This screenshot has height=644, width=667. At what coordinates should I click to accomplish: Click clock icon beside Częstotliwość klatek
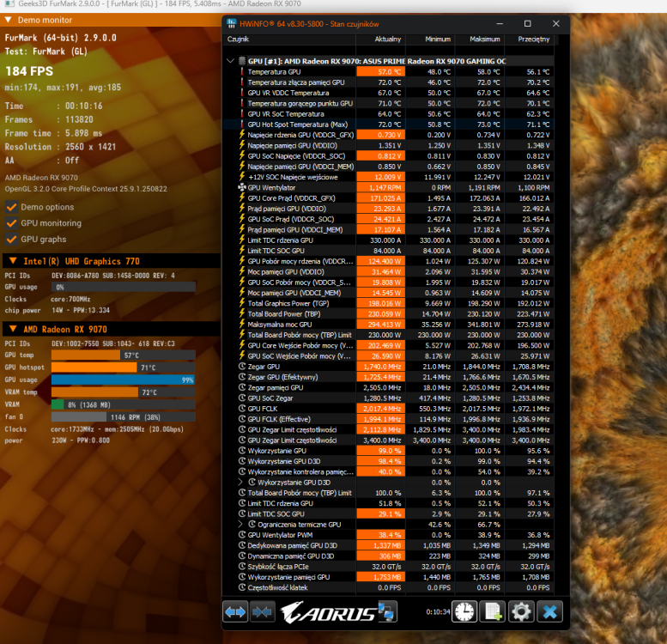pyautogui.click(x=242, y=587)
